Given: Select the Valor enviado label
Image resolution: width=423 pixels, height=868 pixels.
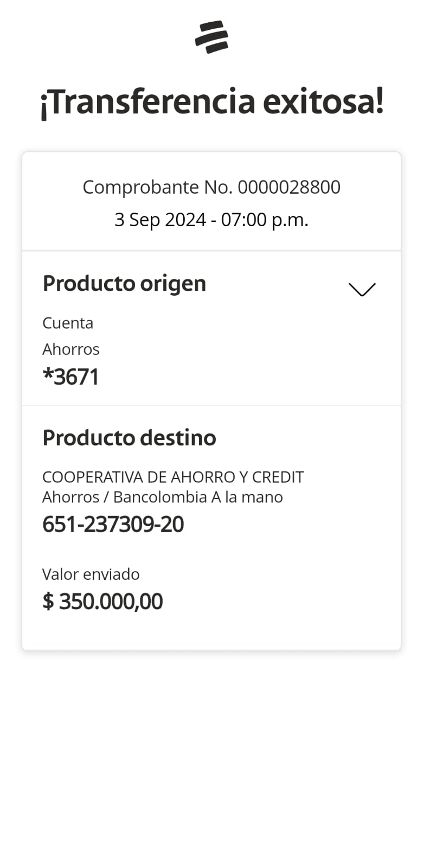Looking at the screenshot, I should pyautogui.click(x=91, y=575).
